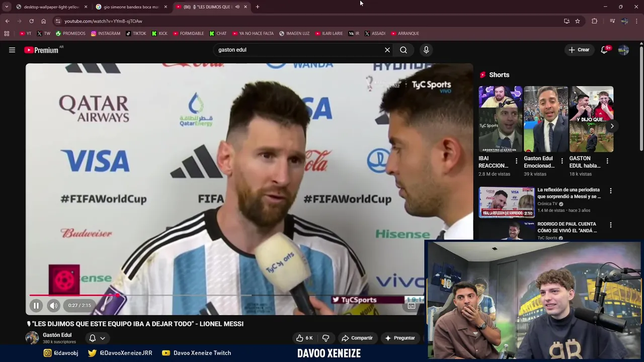Click the Preguntar button
Screen dimensions: 644x362
click(400, 338)
